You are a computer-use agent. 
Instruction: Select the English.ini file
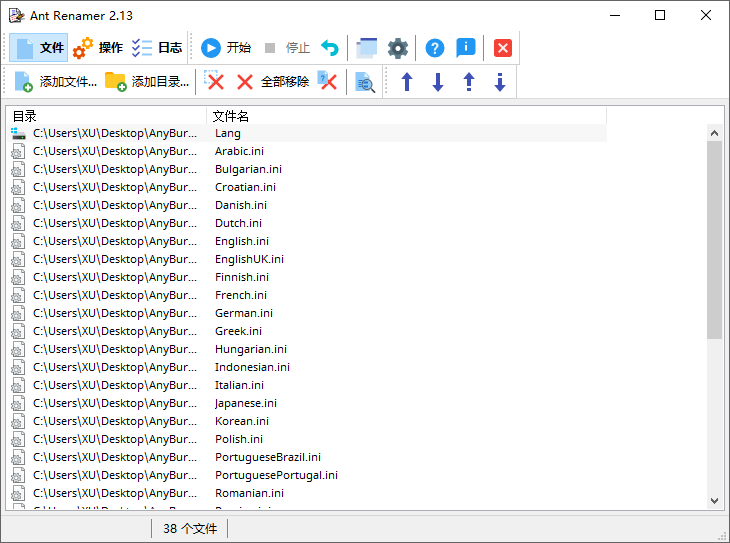[x=308, y=241]
